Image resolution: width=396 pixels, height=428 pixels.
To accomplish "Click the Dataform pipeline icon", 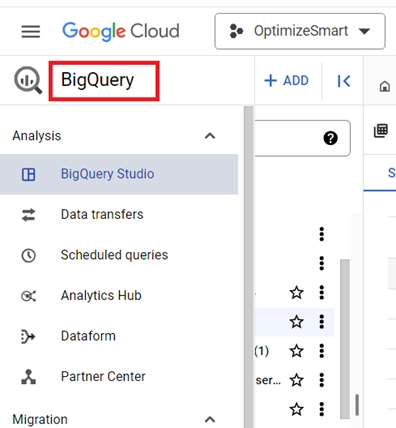I will click(x=28, y=337).
